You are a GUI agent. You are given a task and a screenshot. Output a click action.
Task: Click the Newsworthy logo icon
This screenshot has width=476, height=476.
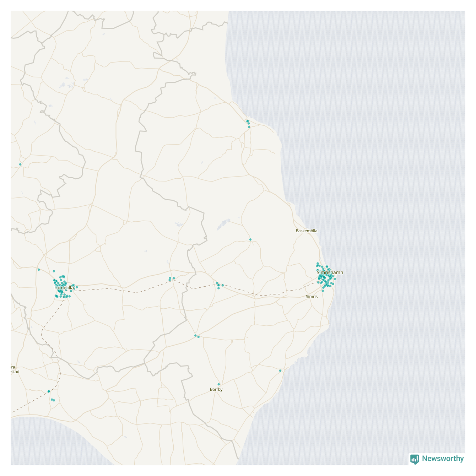(x=414, y=459)
